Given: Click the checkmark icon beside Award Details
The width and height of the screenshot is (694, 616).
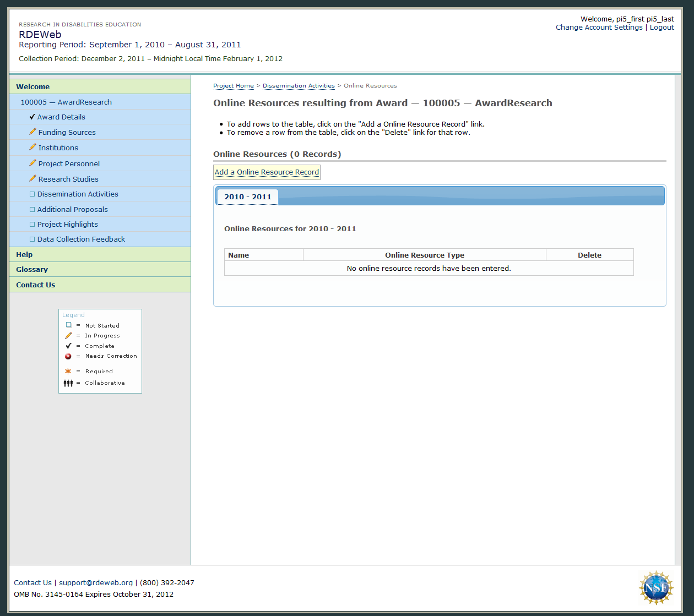Looking at the screenshot, I should 32,117.
